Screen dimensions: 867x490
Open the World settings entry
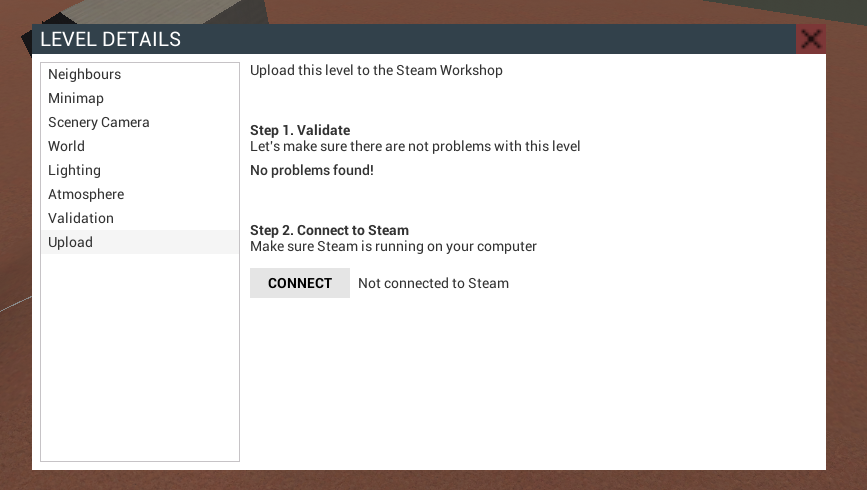point(140,146)
